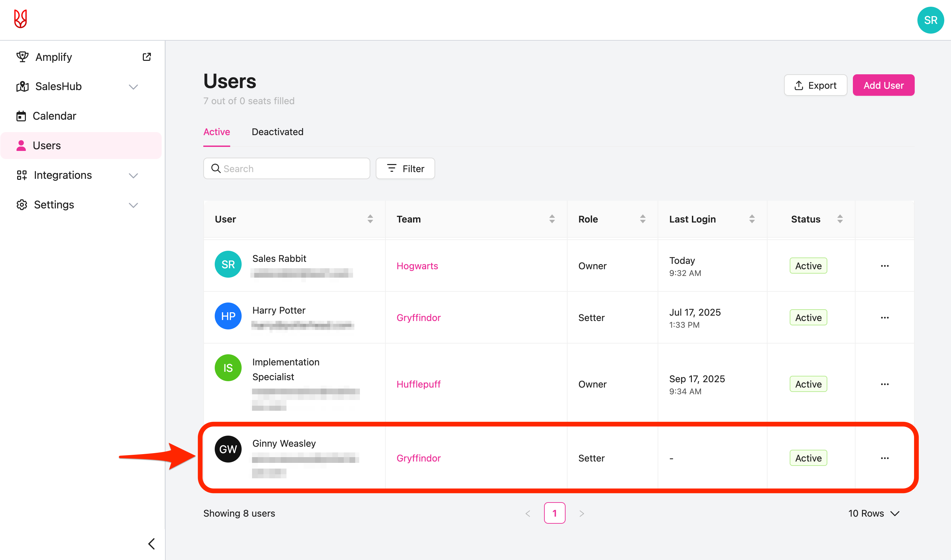
Task: Select the Active users tab
Action: [x=217, y=132]
